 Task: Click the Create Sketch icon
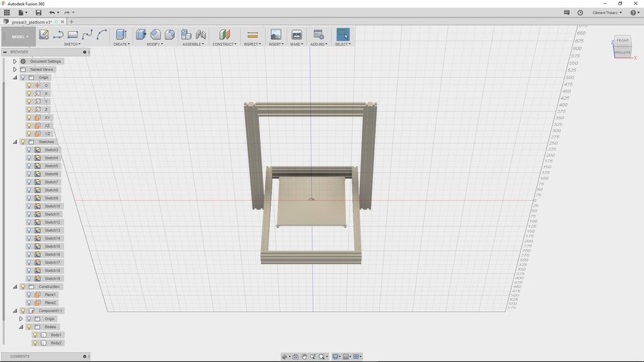[44, 35]
